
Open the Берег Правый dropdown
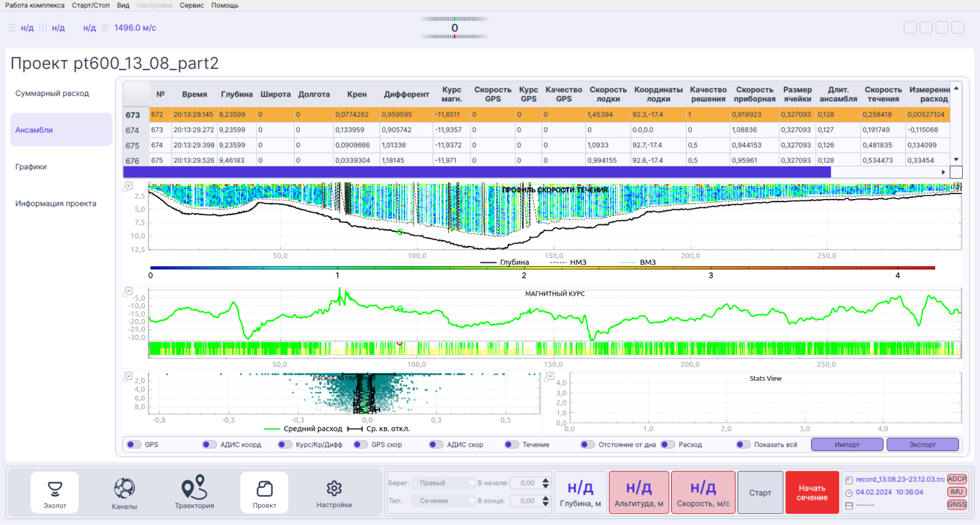tap(444, 483)
